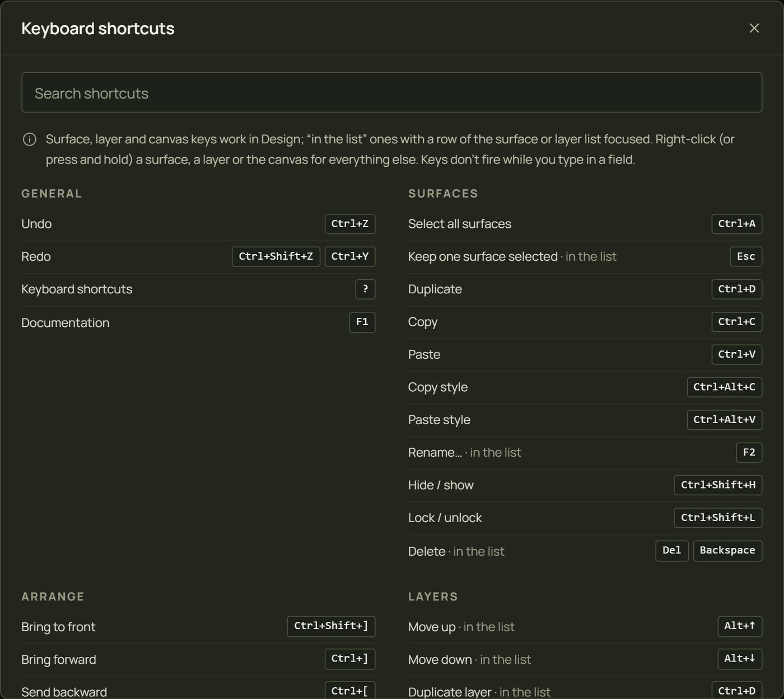Select the "Select all surfaces" label
The width and height of the screenshot is (784, 699).
[x=460, y=224]
